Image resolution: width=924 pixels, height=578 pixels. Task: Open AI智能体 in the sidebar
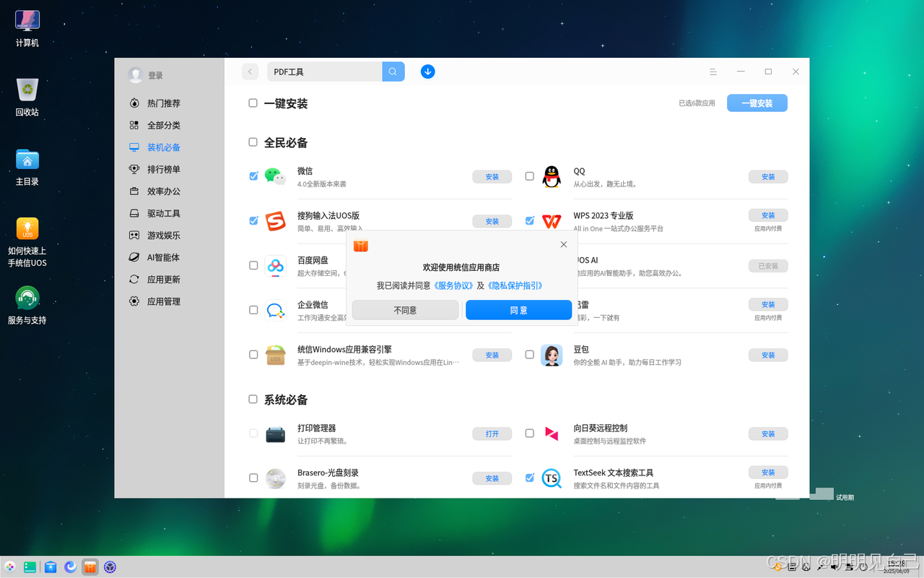163,257
